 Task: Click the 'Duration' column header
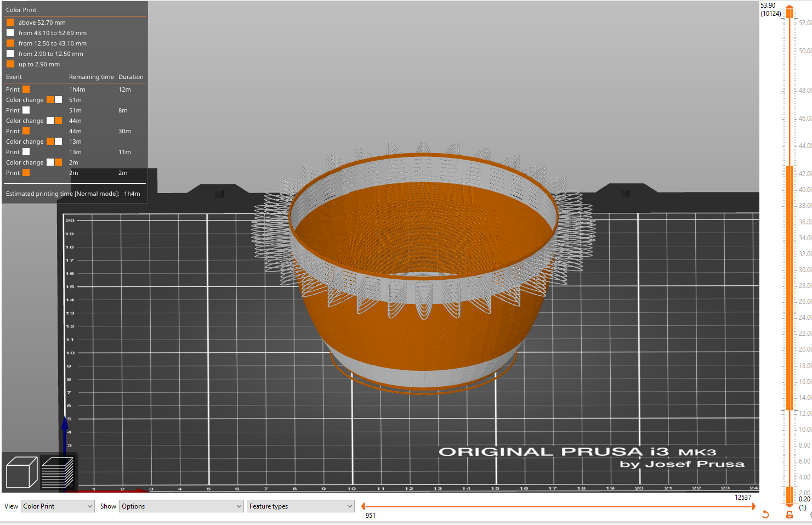tap(131, 77)
